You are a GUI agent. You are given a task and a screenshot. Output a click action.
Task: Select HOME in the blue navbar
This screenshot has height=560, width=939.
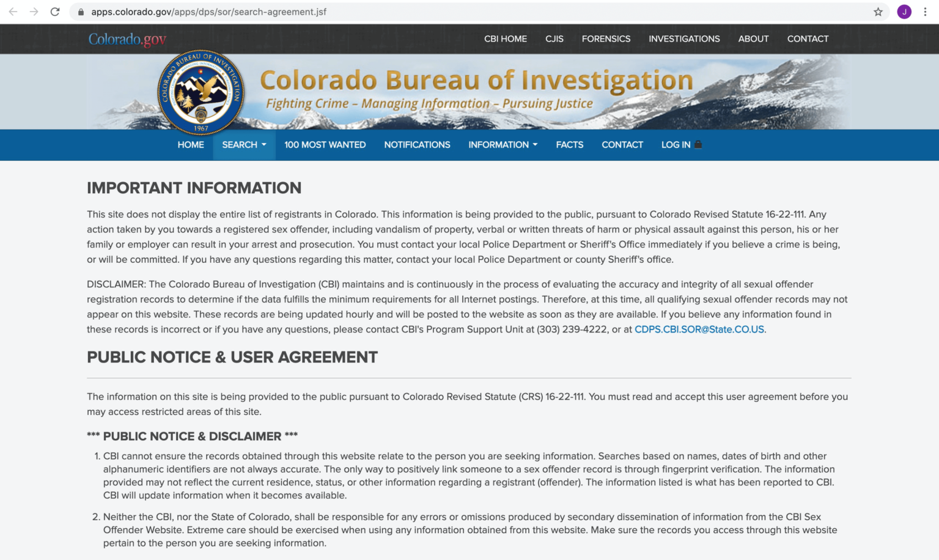[x=191, y=145]
